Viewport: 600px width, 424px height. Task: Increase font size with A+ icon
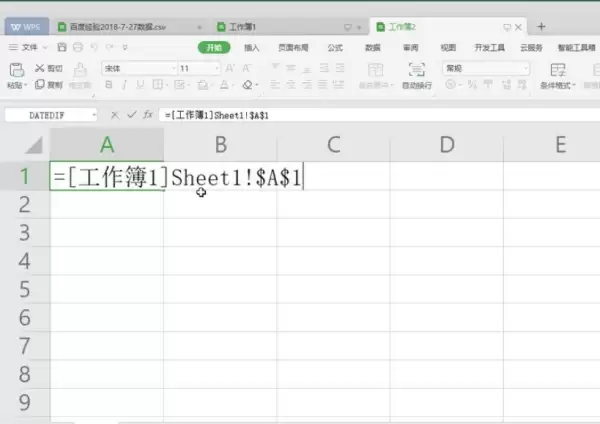[x=230, y=68]
